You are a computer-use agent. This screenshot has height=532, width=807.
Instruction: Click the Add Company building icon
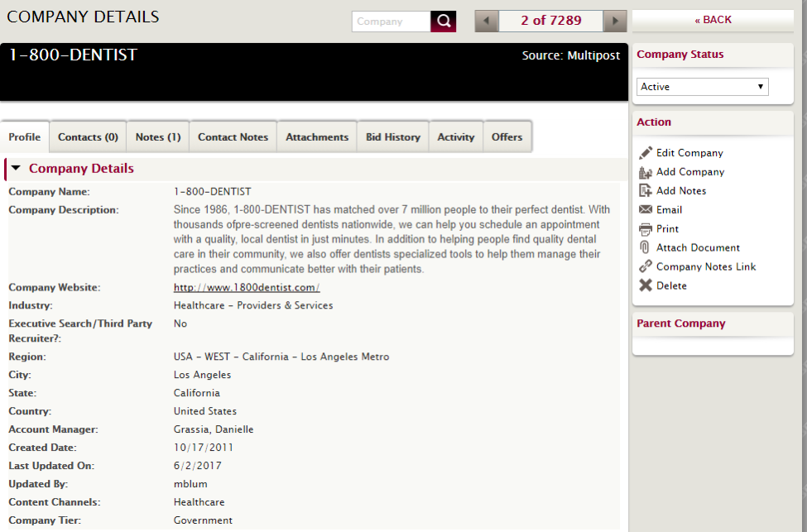tap(646, 172)
